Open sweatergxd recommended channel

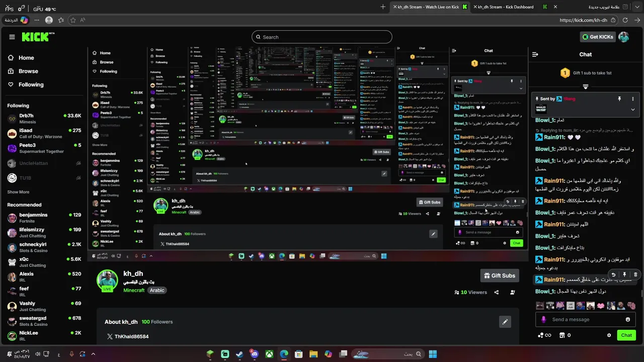pyautogui.click(x=44, y=321)
